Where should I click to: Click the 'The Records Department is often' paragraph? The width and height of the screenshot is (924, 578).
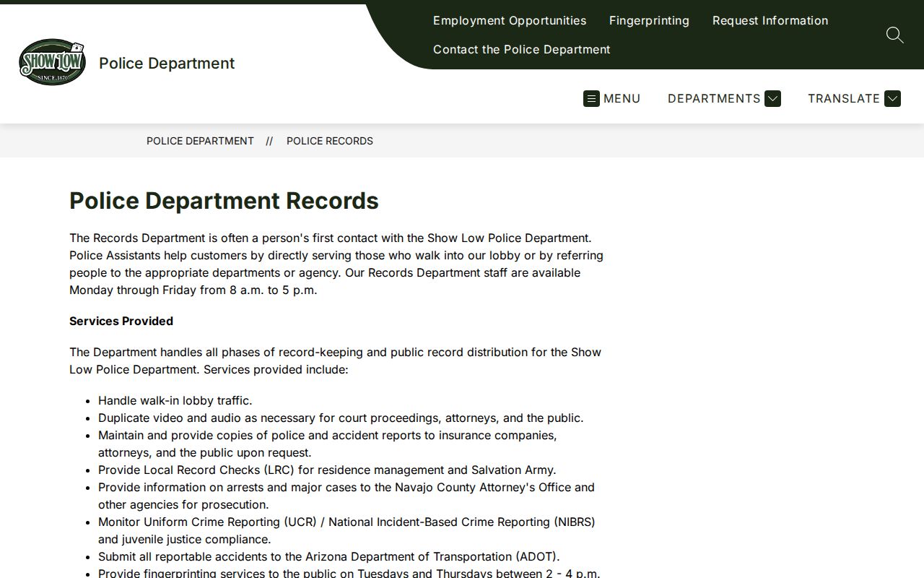tap(336, 264)
